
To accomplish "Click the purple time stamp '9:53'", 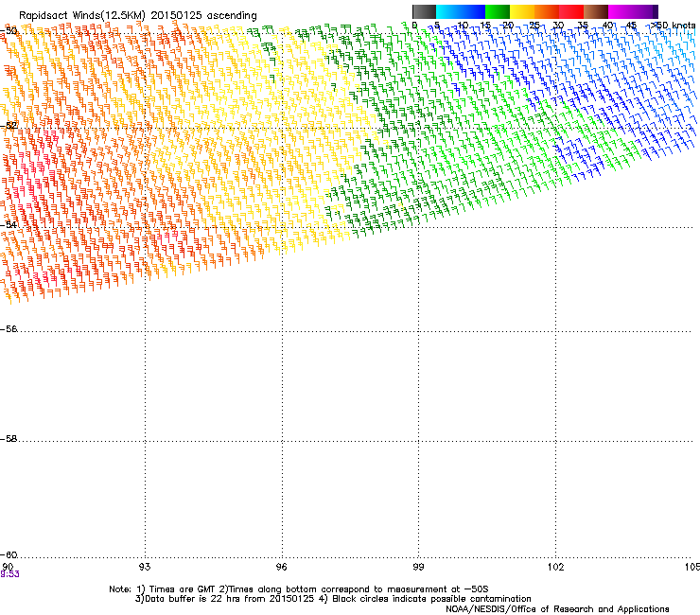I will 9,574.
